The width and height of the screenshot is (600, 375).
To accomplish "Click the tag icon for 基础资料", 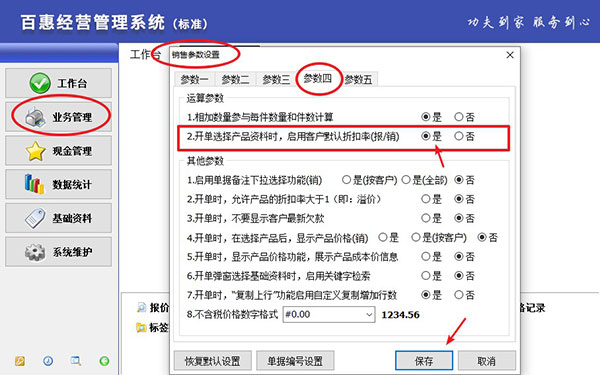I will pyautogui.click(x=35, y=218).
